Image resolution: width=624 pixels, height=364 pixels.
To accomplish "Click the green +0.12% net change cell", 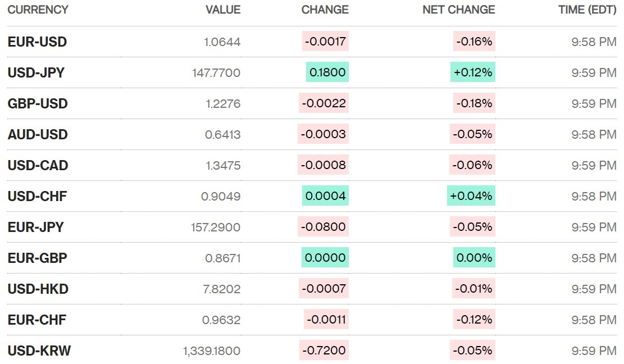I will click(x=472, y=72).
